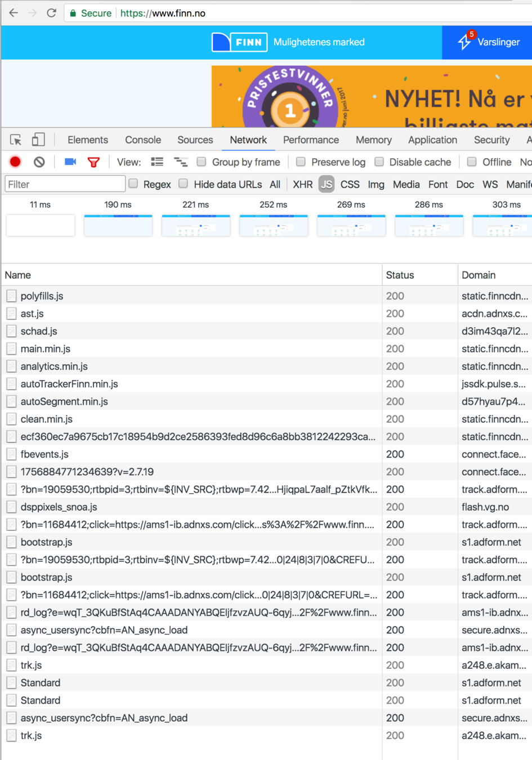Click file icon beside clean.min.js

point(11,419)
